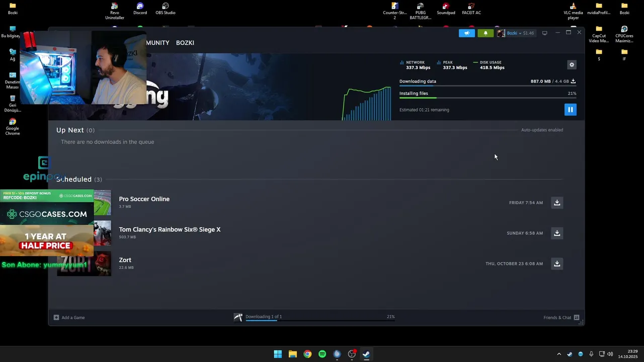Open CapCut Video Maker desktop folder
The image size is (644, 362).
(x=599, y=35)
